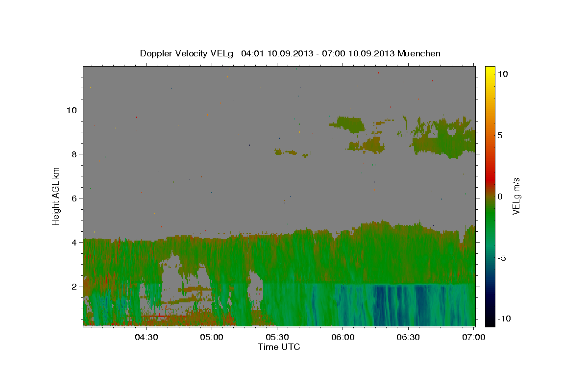Click the 'Muenchen' location in the title
Image resolution: width=588 pixels, height=392 pixels.
coord(419,53)
